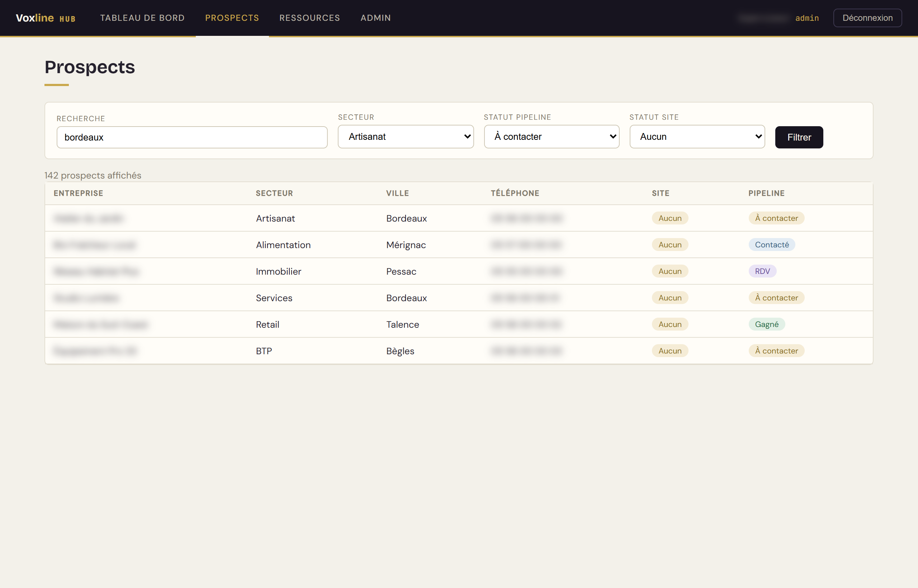Focus the Recherche field containing bordeaux
The width and height of the screenshot is (918, 588).
point(192,137)
